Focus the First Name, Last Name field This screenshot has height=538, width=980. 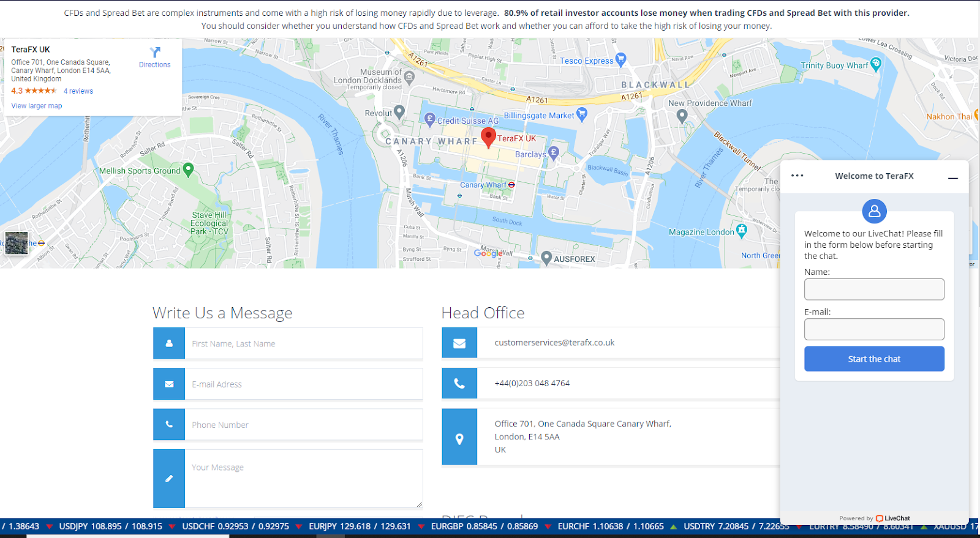(304, 343)
